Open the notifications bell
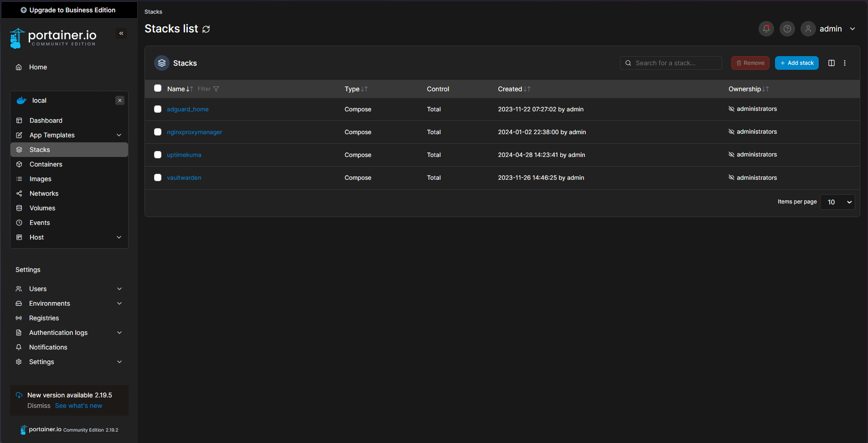868x443 pixels. tap(766, 28)
